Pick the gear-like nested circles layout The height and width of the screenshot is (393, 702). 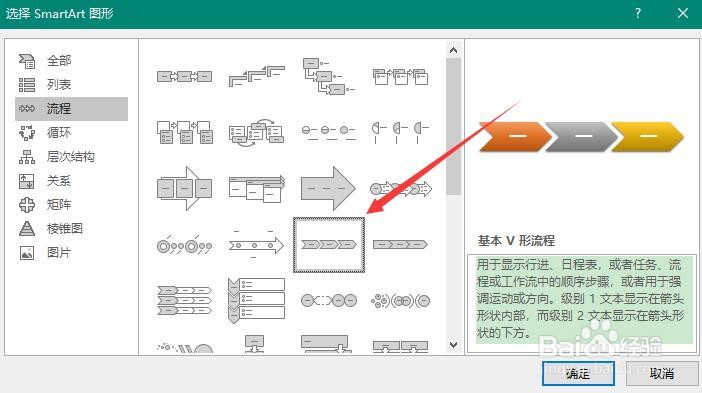pyautogui.click(x=400, y=301)
